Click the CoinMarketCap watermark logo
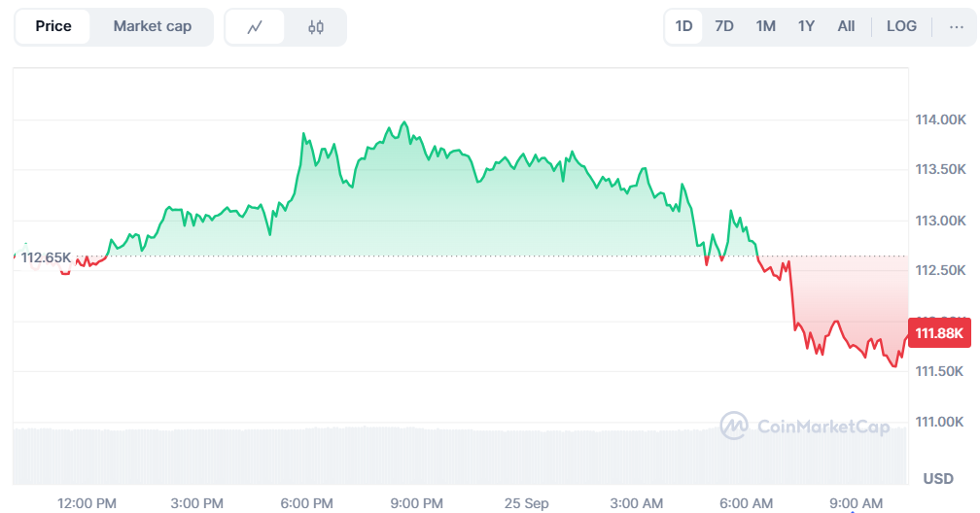Viewport: 980px width, 513px height. [804, 426]
